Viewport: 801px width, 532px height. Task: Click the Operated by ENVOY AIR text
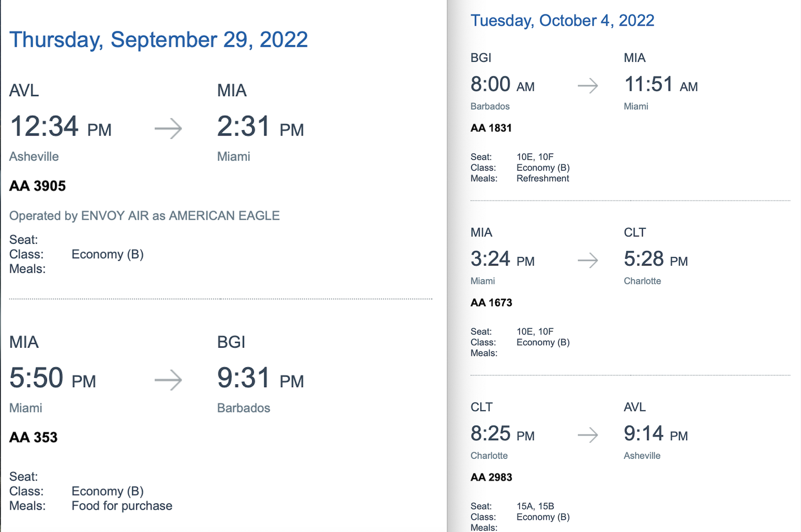click(x=144, y=216)
